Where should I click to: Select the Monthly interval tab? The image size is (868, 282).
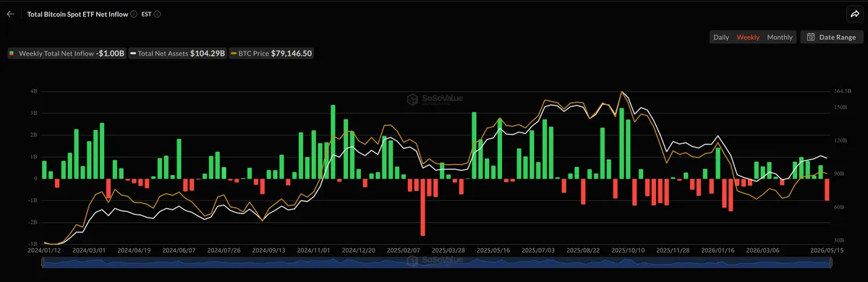(x=780, y=37)
